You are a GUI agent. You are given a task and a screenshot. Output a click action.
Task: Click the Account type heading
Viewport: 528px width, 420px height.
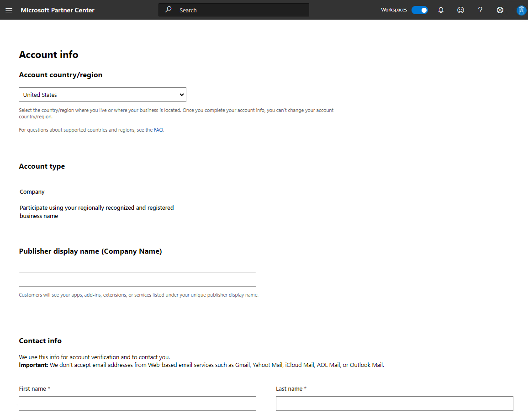[42, 166]
